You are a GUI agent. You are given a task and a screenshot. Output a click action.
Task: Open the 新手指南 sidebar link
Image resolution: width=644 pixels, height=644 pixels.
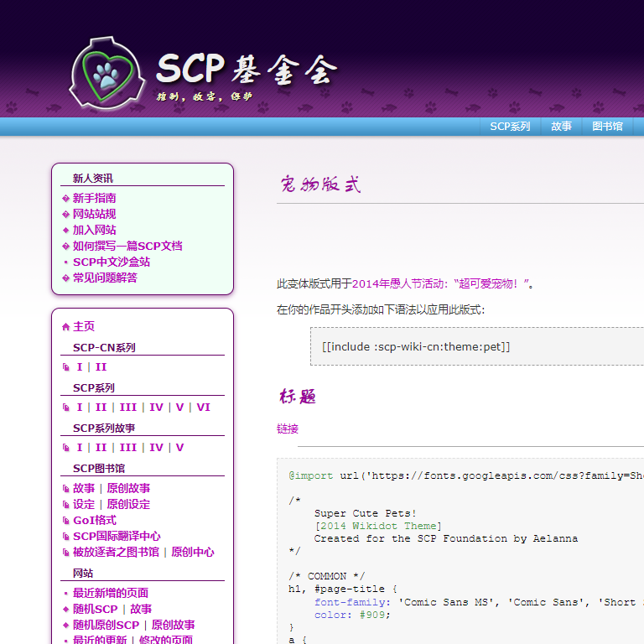pos(94,199)
